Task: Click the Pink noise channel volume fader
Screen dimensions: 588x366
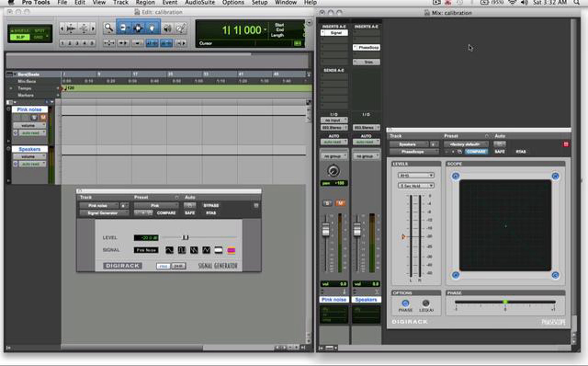Action: (326, 230)
